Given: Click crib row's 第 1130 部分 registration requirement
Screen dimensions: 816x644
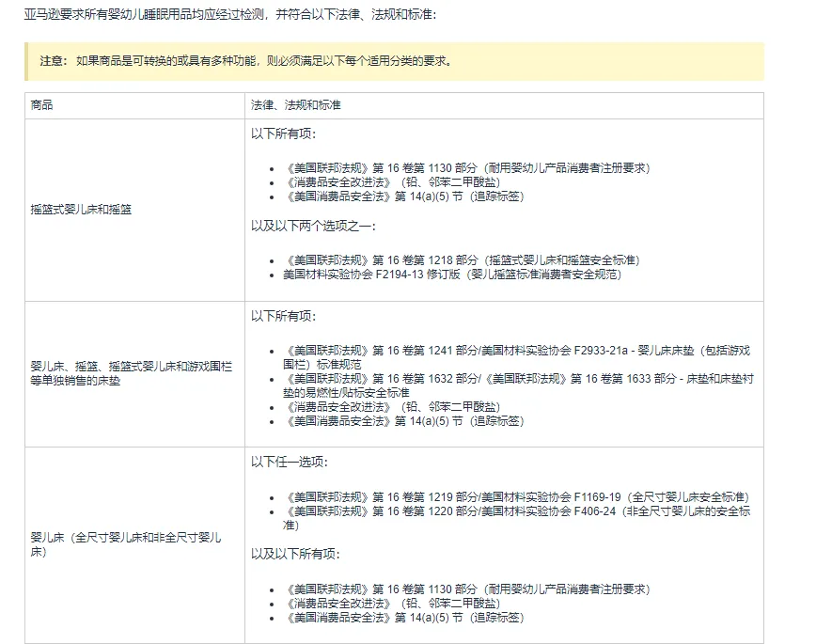Looking at the screenshot, I should click(466, 589).
